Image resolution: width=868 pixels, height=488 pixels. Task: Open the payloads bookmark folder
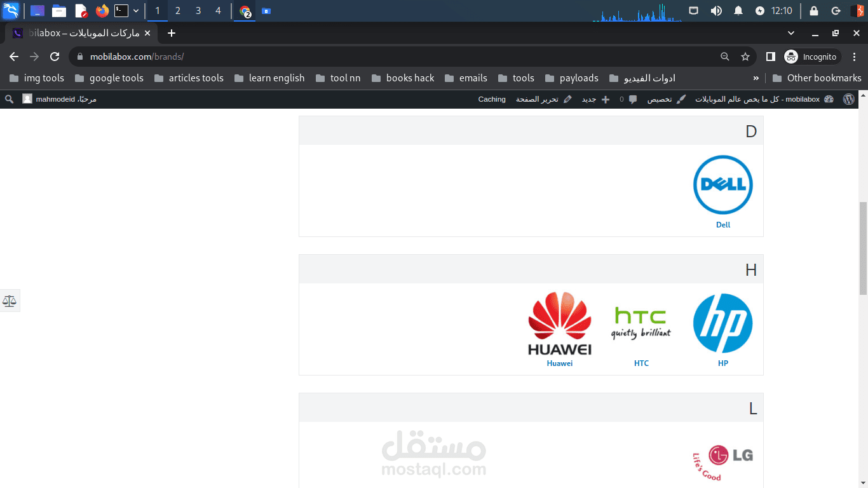click(572, 78)
